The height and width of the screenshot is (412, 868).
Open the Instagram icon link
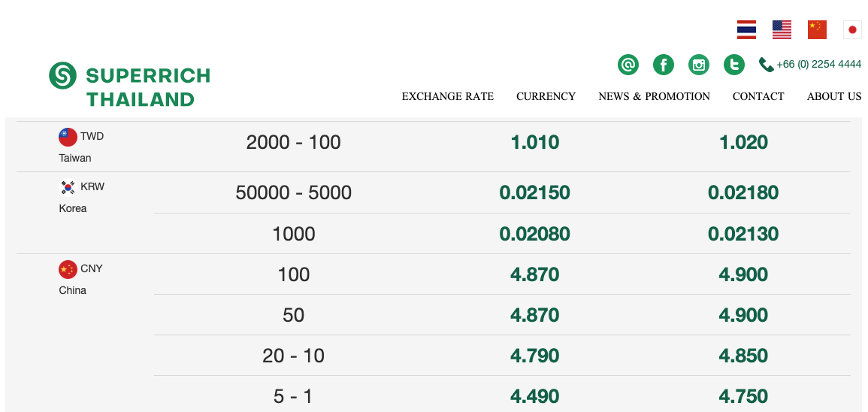pyautogui.click(x=699, y=65)
